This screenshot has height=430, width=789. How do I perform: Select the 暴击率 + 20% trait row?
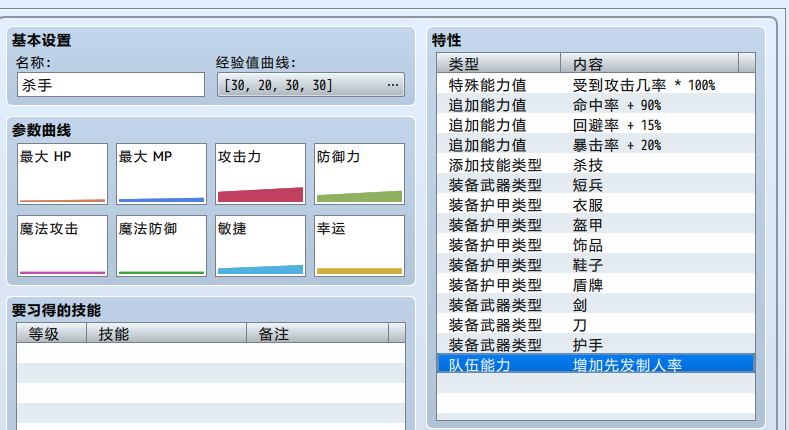tap(596, 145)
